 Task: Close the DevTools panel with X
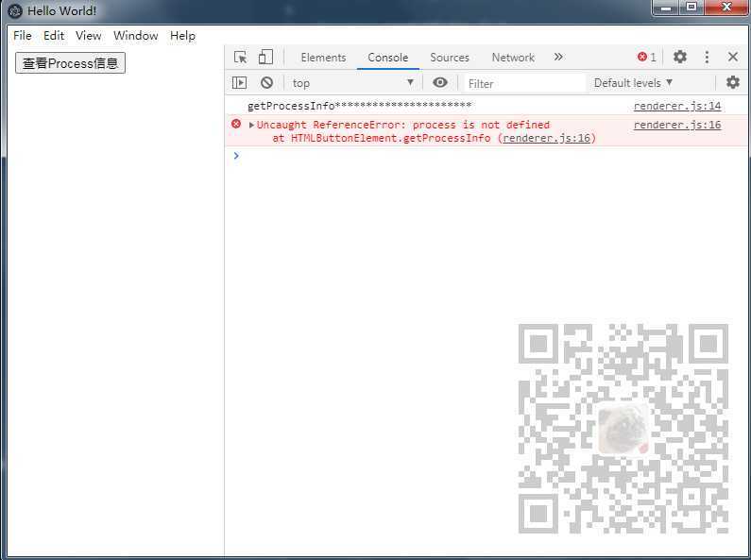point(732,57)
